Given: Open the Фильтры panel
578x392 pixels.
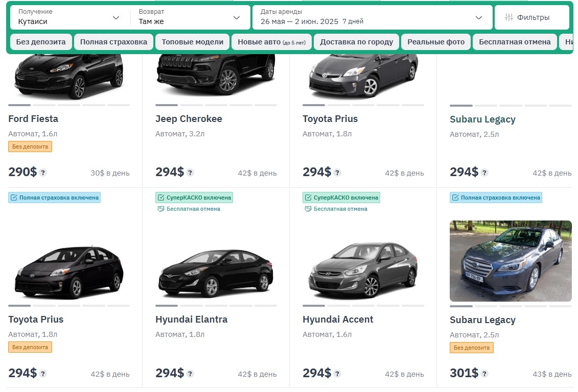Looking at the screenshot, I should [531, 17].
